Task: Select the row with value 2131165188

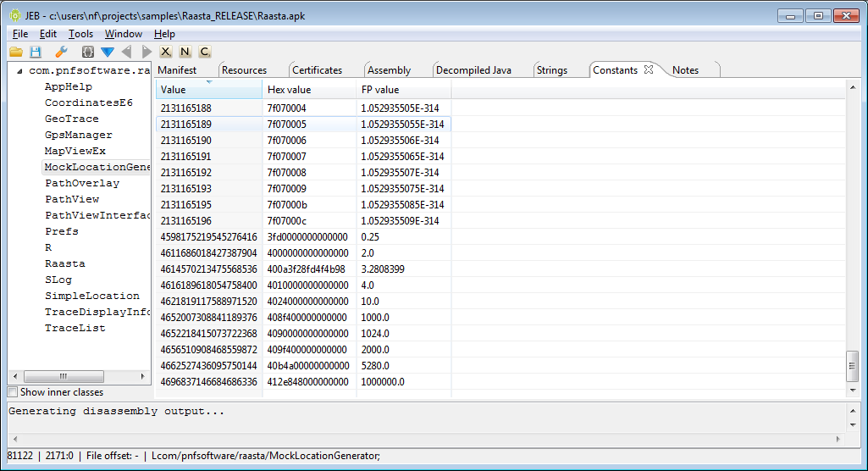Action: tap(303, 108)
